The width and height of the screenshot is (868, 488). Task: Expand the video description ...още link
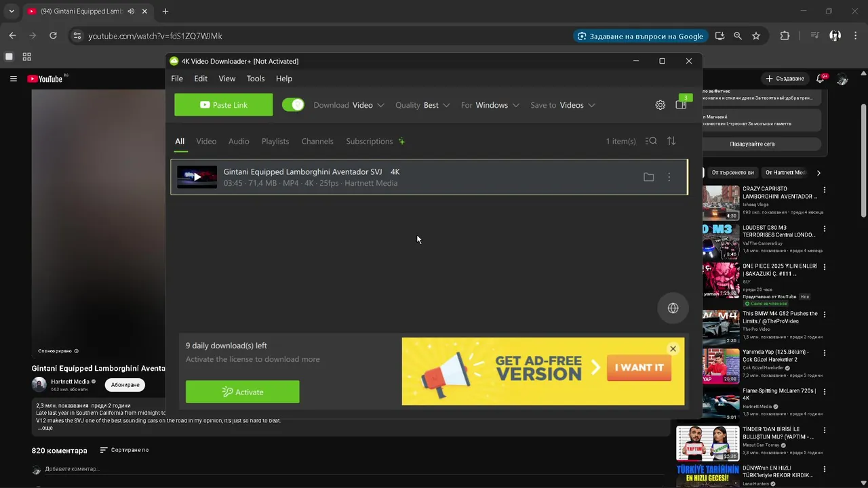45,428
